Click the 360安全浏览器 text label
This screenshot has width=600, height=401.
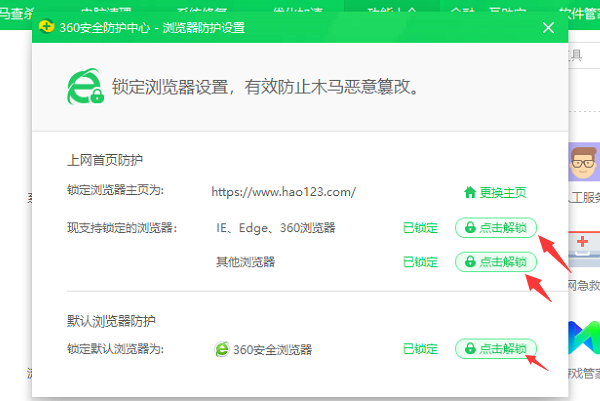tap(272, 349)
